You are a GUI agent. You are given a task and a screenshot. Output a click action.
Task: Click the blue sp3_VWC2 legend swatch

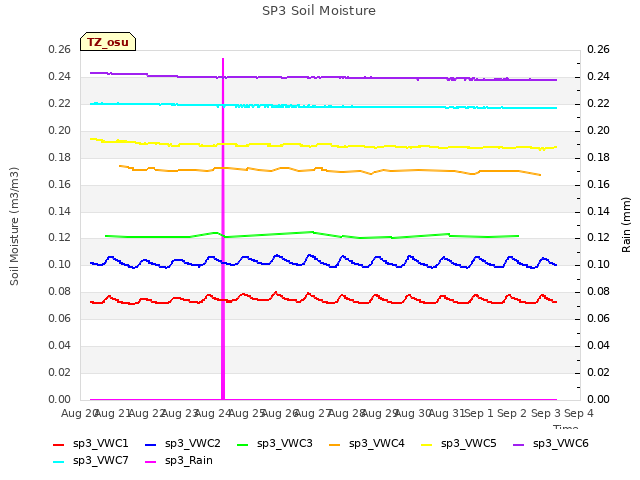pos(151,445)
